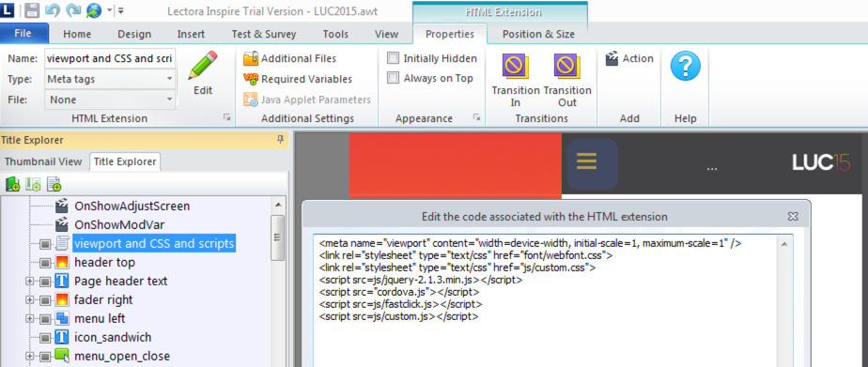Screen dimensions: 868x367
Task: Select the Properties ribbon tab
Action: pyautogui.click(x=449, y=35)
